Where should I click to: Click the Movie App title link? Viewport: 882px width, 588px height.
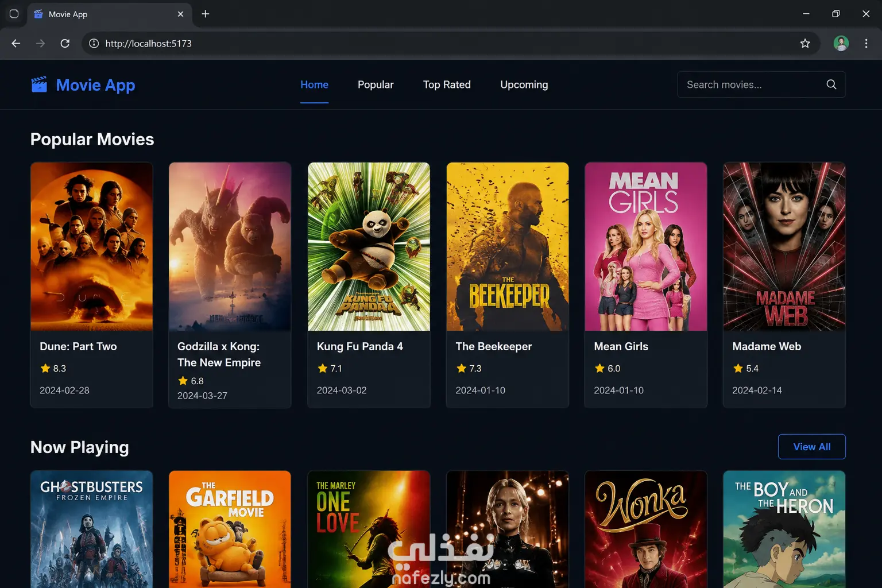pyautogui.click(x=95, y=85)
